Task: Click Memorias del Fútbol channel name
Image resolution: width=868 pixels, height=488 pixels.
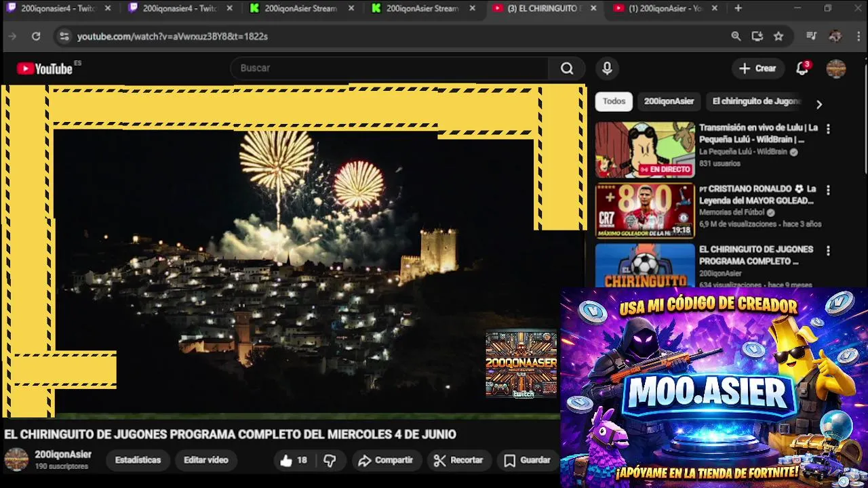Action: (732, 212)
